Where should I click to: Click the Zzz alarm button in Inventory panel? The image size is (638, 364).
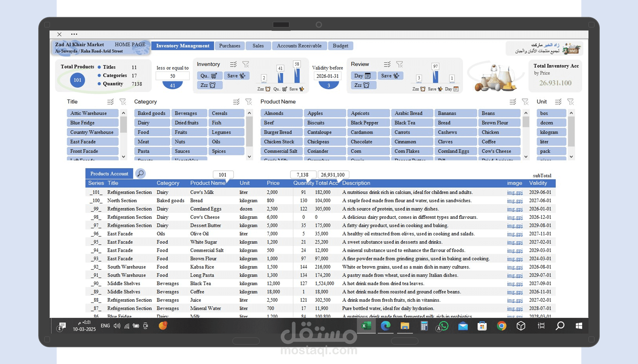(209, 85)
